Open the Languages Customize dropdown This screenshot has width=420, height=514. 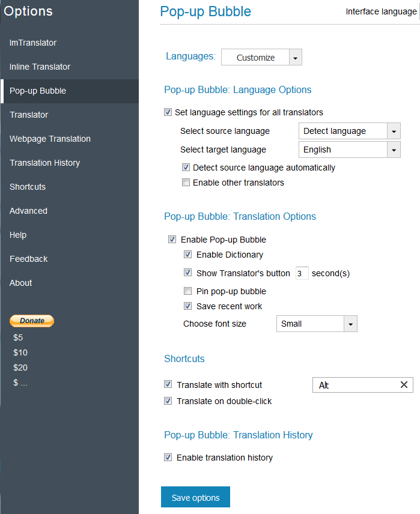pyautogui.click(x=261, y=58)
